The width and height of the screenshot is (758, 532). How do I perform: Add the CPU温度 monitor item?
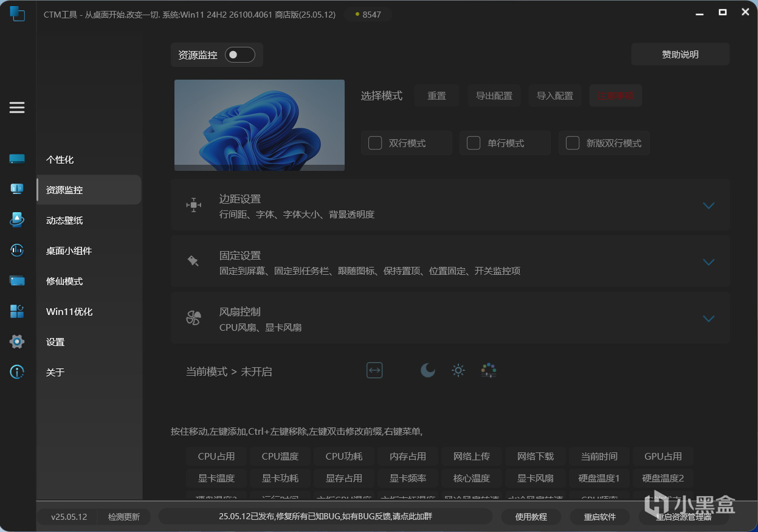coord(280,456)
